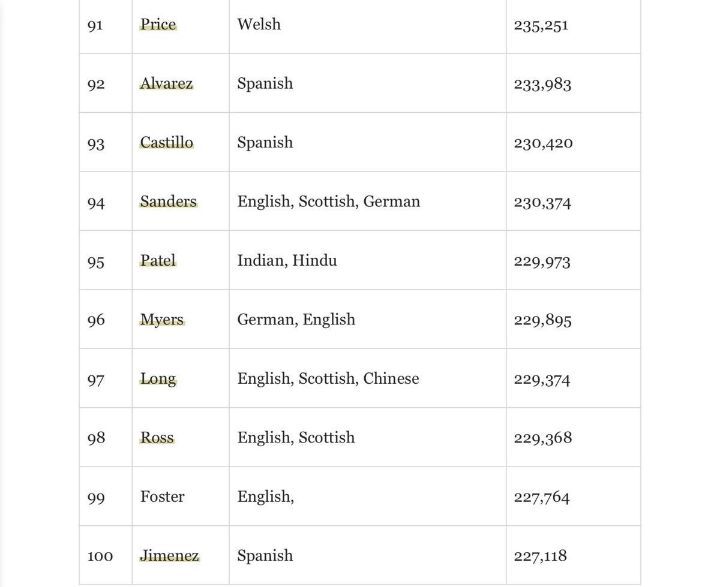The image size is (720, 587).
Task: Open the Price surname link
Action: coord(158,25)
